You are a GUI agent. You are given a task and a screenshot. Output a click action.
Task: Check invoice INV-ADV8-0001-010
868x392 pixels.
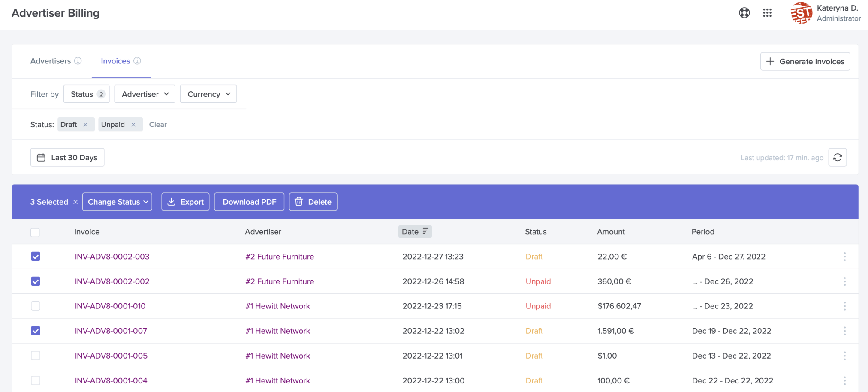36,306
